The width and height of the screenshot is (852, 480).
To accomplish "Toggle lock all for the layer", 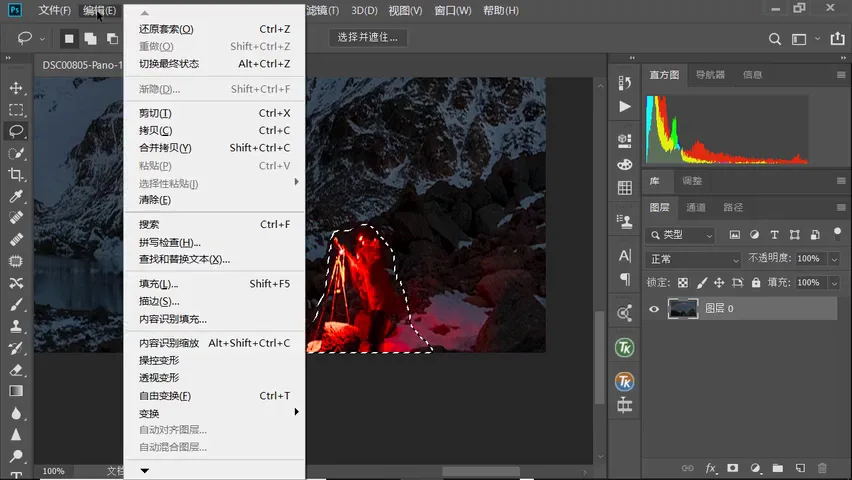I will point(756,282).
